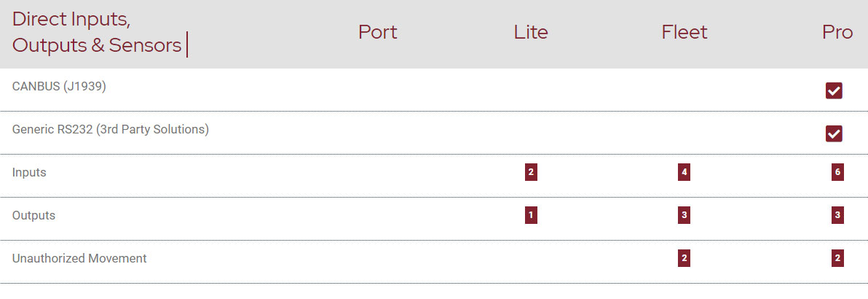Click the Generic RS232 Pro checkmark
This screenshot has height=299, width=868.
click(834, 133)
